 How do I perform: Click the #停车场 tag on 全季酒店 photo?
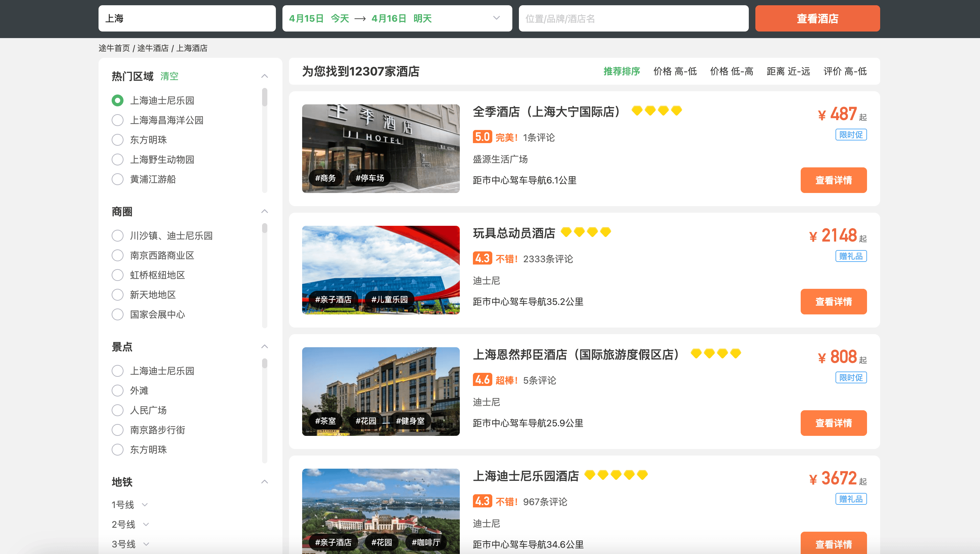pyautogui.click(x=369, y=178)
